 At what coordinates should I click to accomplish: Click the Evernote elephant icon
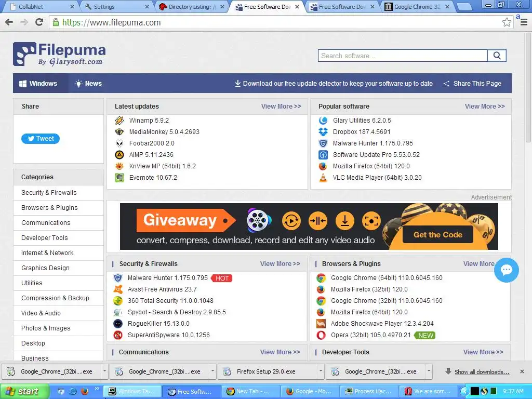click(x=119, y=178)
